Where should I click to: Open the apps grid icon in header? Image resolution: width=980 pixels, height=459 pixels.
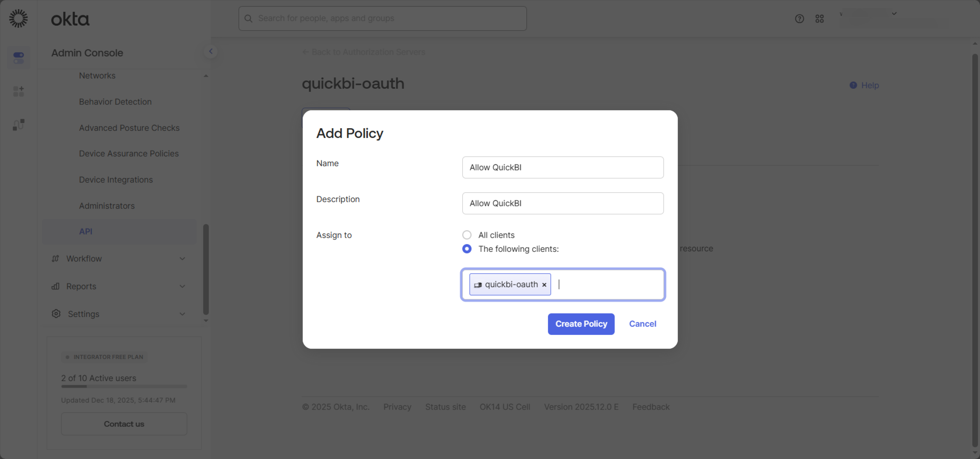click(x=819, y=19)
